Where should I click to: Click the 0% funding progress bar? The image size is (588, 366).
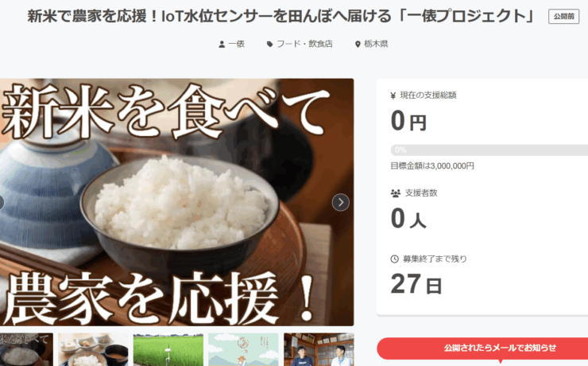pos(489,150)
